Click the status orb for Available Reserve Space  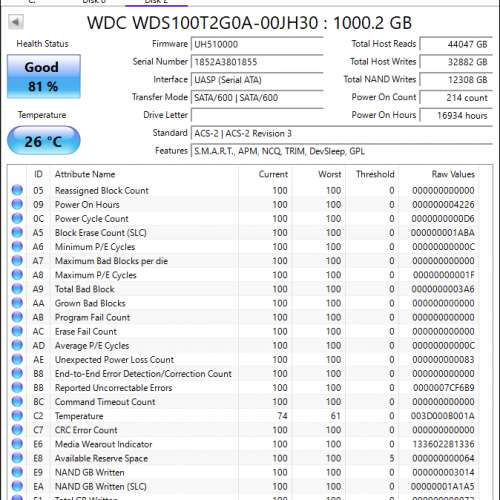[x=17, y=458]
